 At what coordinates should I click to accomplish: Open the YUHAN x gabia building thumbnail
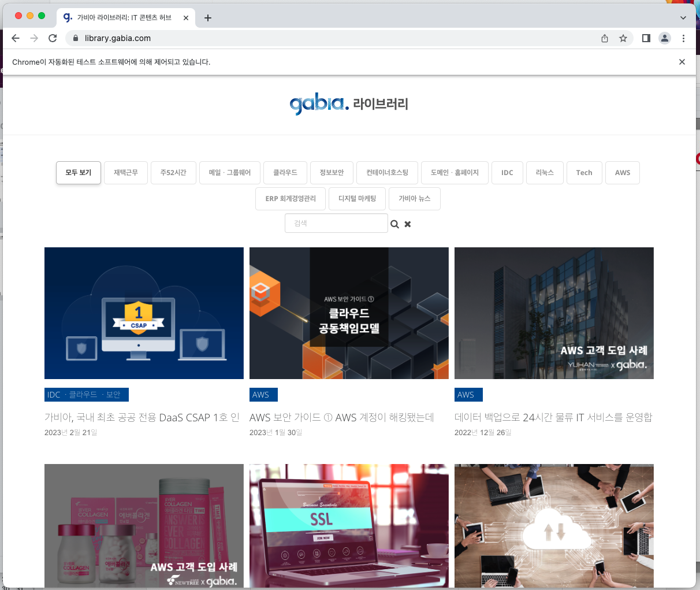point(554,313)
